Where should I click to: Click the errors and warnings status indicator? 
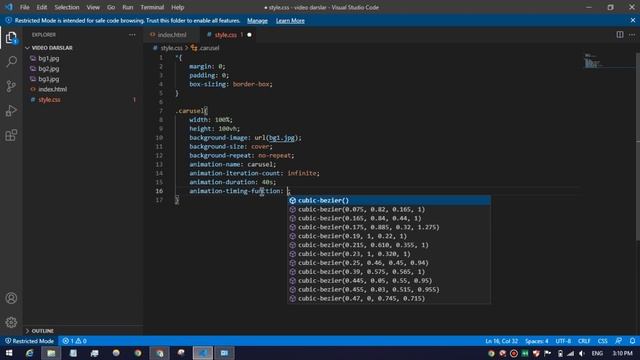(74, 341)
